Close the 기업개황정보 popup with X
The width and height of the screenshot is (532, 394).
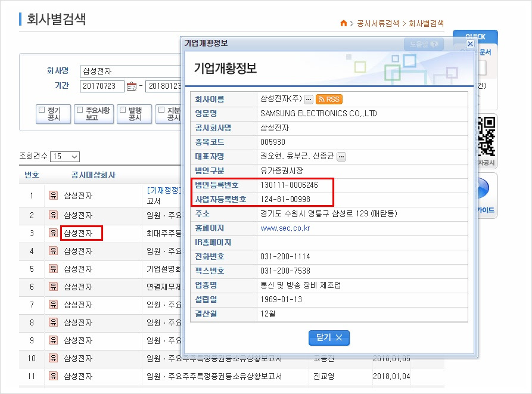(470, 44)
